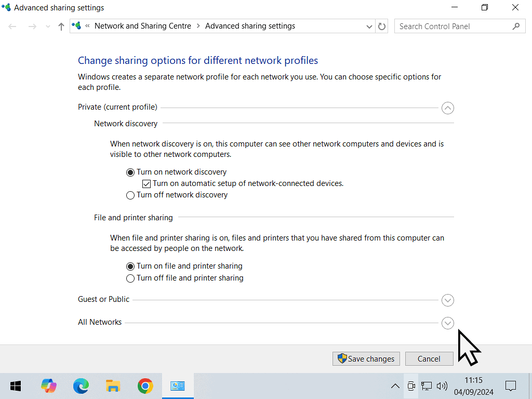Open the address bar history dropdown
Viewport: 532px width, 399px height.
(369, 26)
